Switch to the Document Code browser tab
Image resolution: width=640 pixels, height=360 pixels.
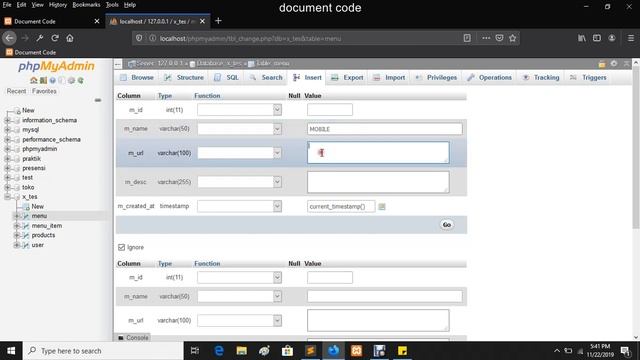coord(51,21)
